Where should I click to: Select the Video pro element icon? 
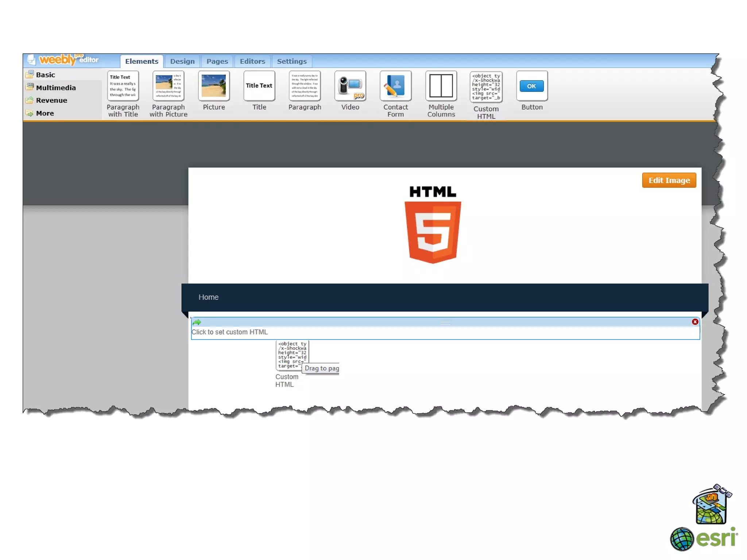350,86
